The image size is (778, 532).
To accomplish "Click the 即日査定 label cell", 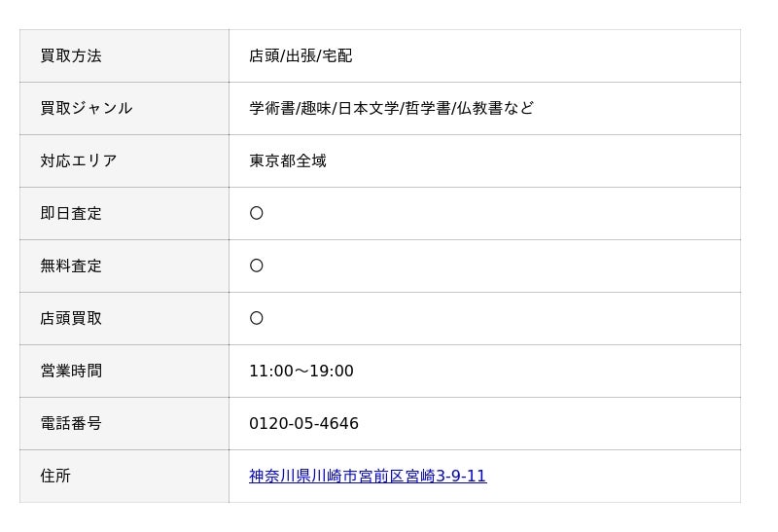I will 124,214.
